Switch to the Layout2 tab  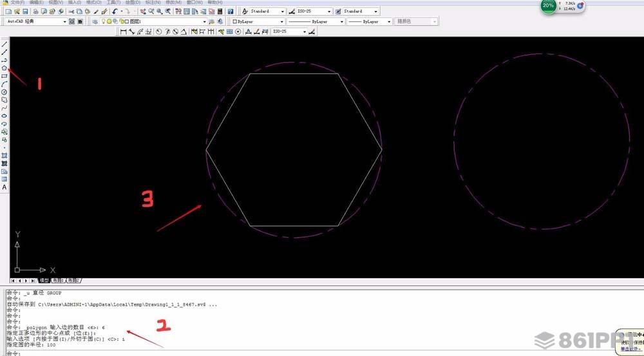click(x=73, y=281)
